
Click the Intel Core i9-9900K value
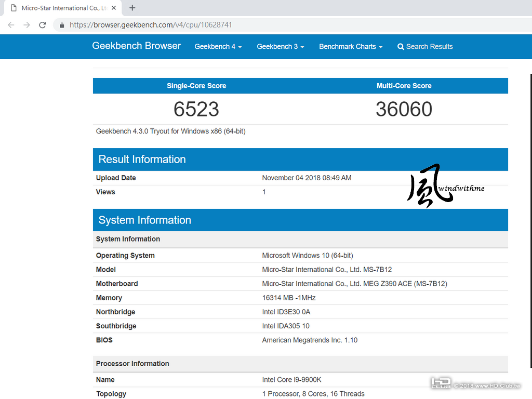(x=291, y=380)
